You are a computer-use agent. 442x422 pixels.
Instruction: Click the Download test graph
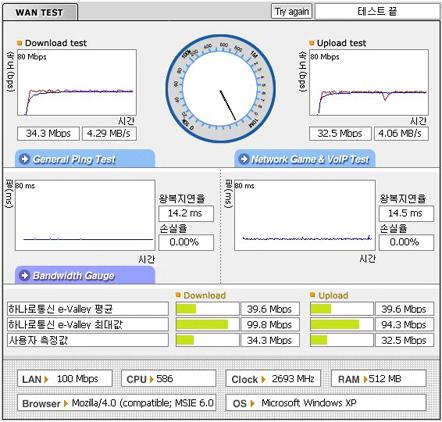point(77,82)
